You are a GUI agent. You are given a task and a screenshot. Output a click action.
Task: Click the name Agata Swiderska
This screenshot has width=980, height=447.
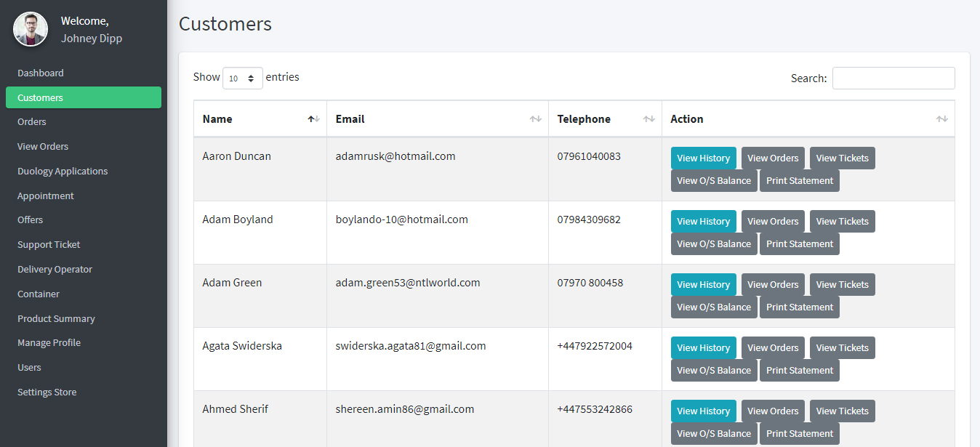tap(242, 346)
